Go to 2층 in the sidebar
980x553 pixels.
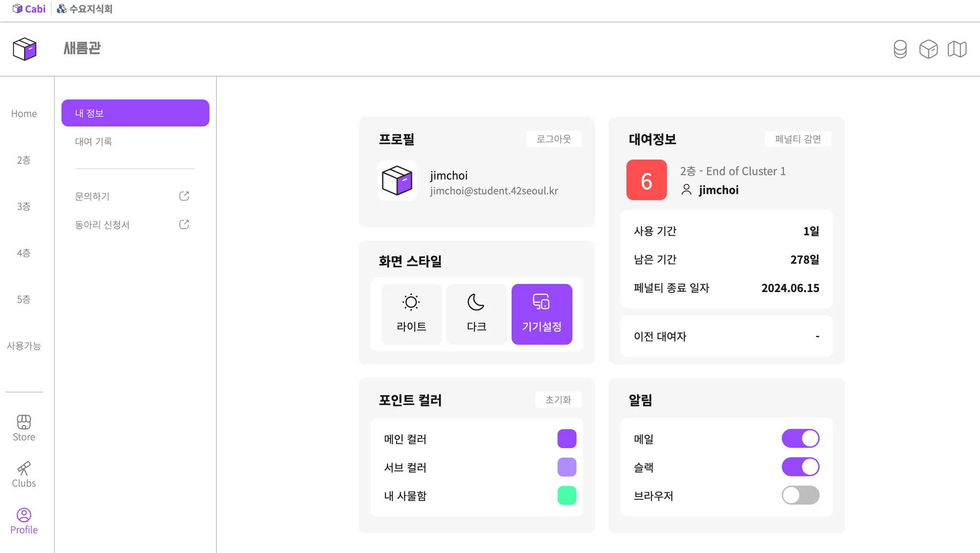[24, 160]
